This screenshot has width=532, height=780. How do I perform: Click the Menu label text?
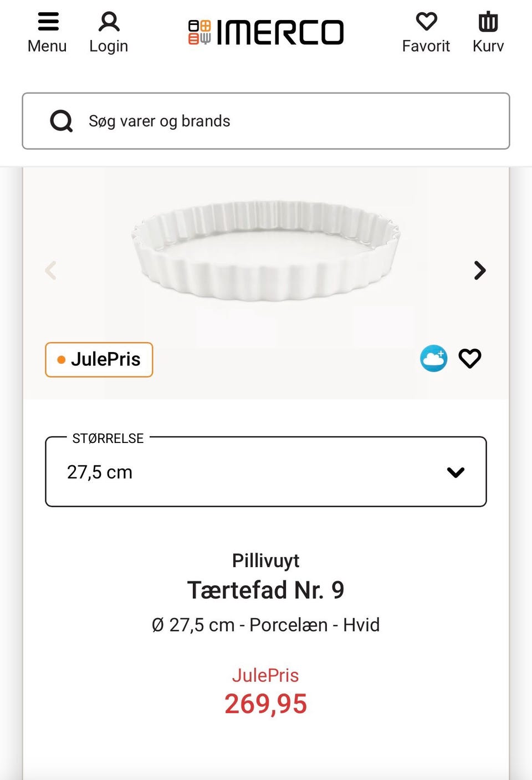[x=47, y=46]
